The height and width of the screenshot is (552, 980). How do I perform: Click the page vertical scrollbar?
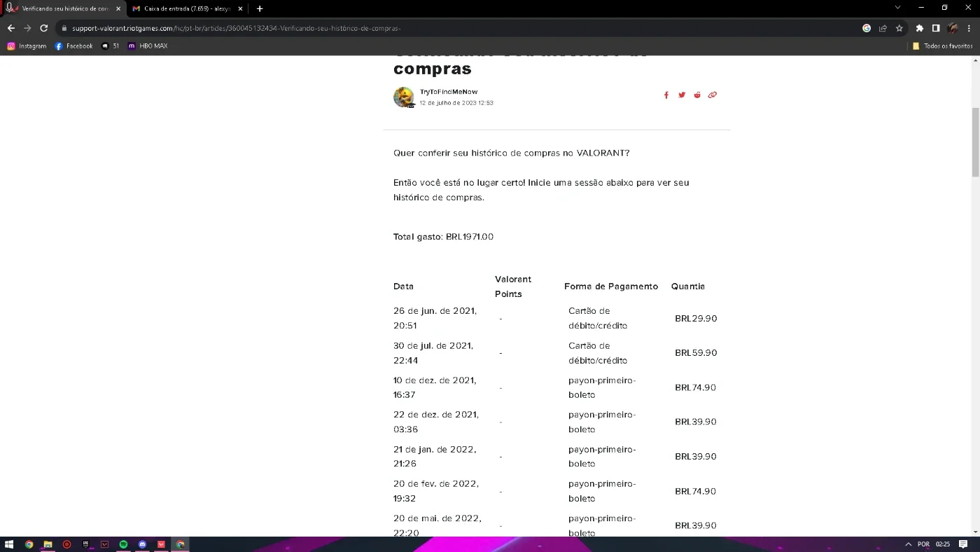tap(975, 142)
